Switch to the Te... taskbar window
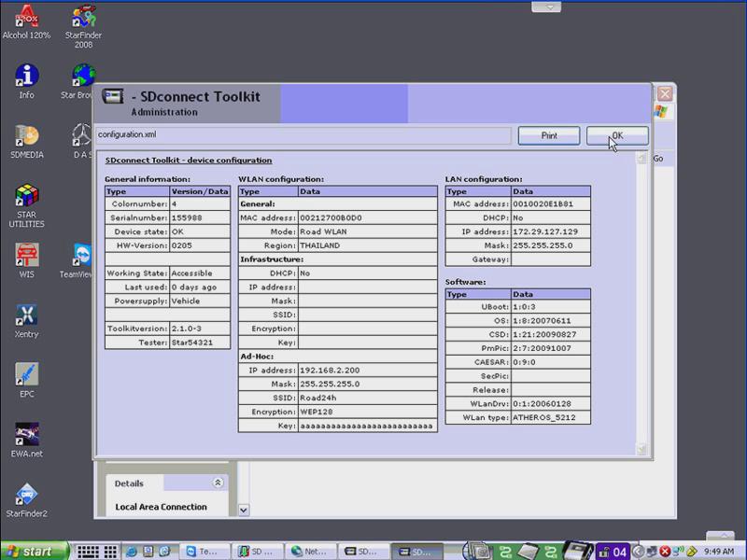This screenshot has height=560, width=747. tap(206, 552)
